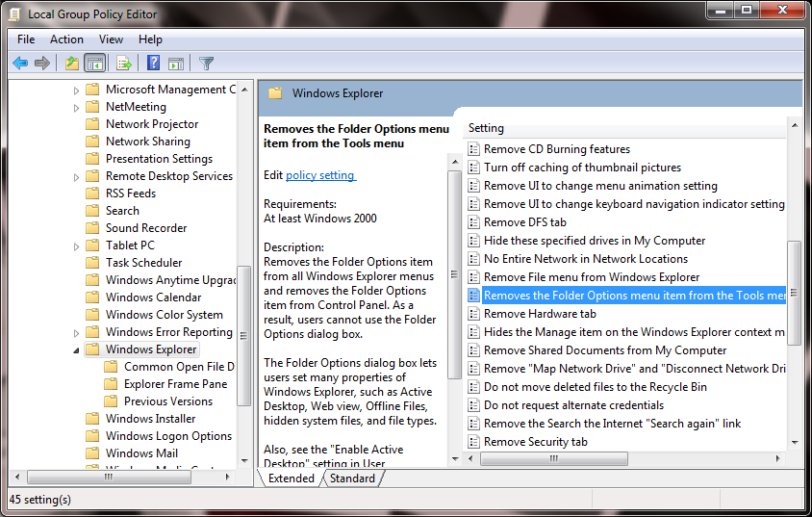Screen dimensions: 812x517
Task: Click the Up one level folder icon
Action: click(x=71, y=64)
